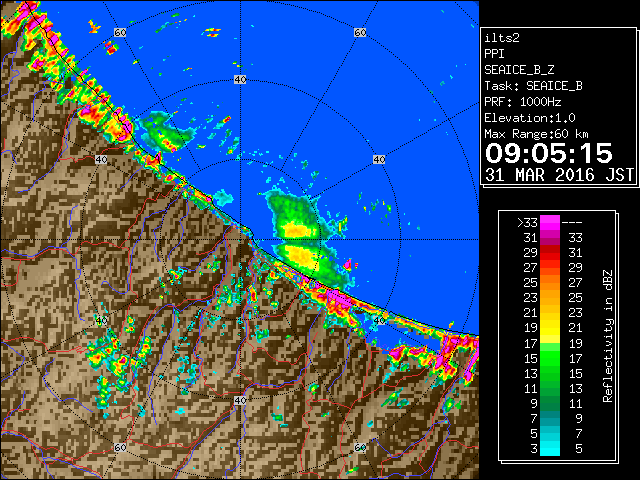Click the ">33" label in the legend
This screenshot has width=640, height=480.
click(x=527, y=223)
